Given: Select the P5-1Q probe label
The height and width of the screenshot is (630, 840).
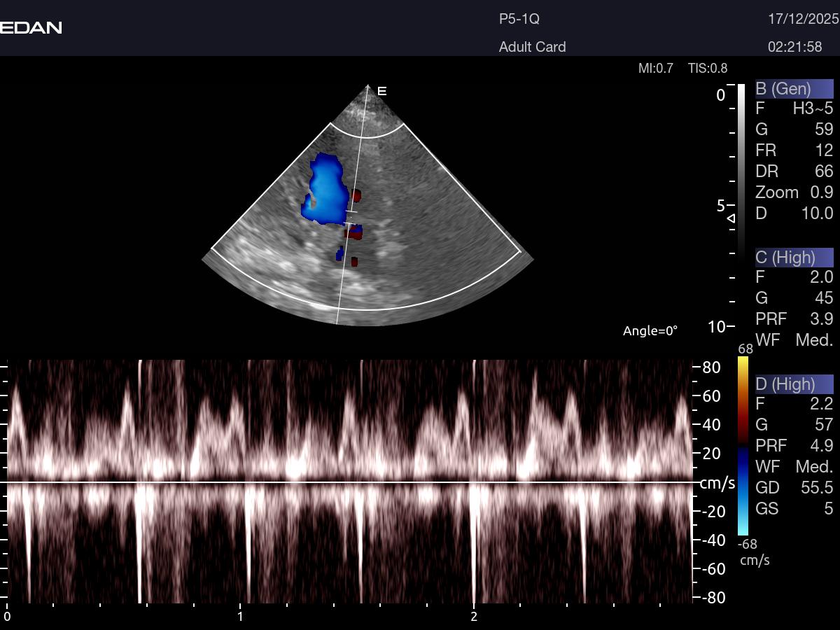Looking at the screenshot, I should 519,20.
